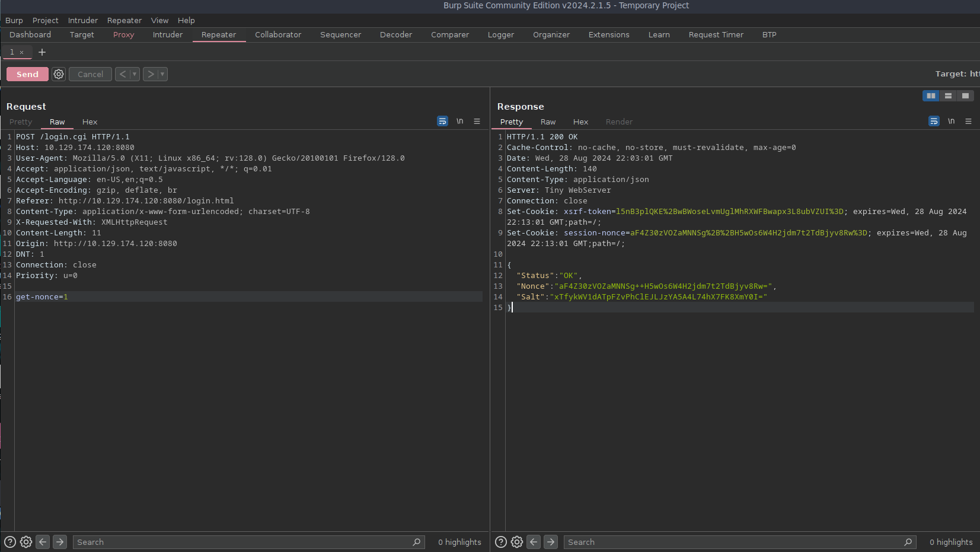Open Response pane hamburger options menu

(x=968, y=122)
